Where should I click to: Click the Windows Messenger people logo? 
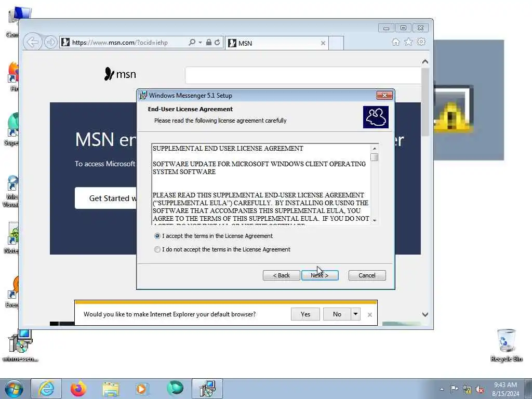376,117
